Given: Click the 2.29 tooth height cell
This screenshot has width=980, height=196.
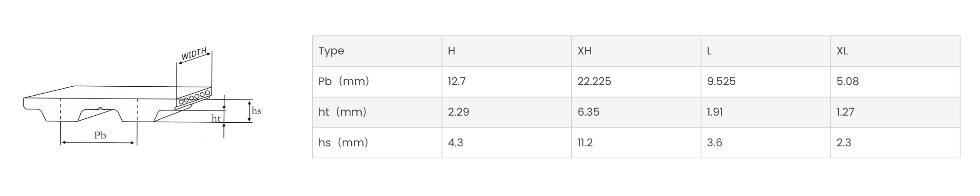Looking at the screenshot, I should (x=506, y=112).
